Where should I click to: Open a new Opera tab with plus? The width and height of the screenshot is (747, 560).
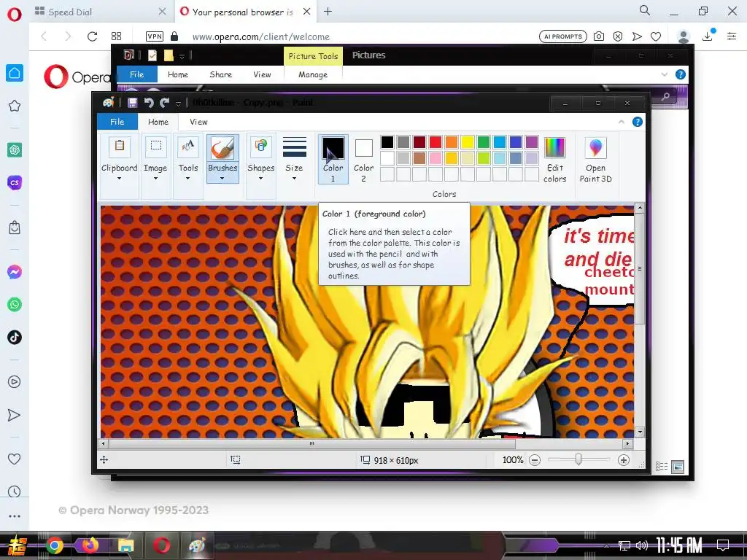click(328, 12)
